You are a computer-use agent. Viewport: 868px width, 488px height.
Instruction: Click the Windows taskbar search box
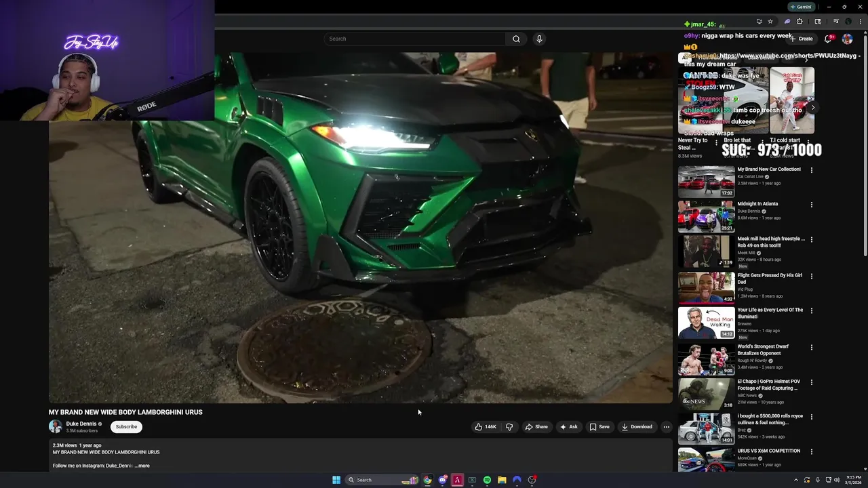tap(382, 480)
